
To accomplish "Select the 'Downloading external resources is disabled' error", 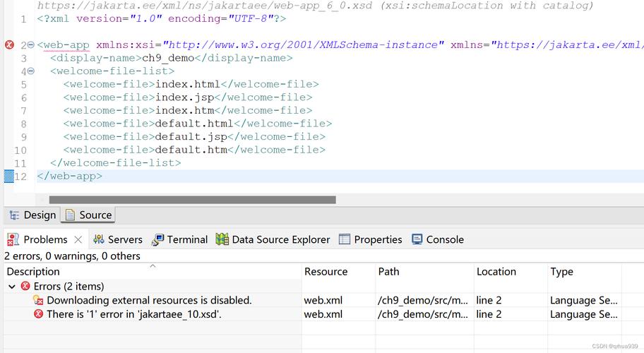I will 148,300.
